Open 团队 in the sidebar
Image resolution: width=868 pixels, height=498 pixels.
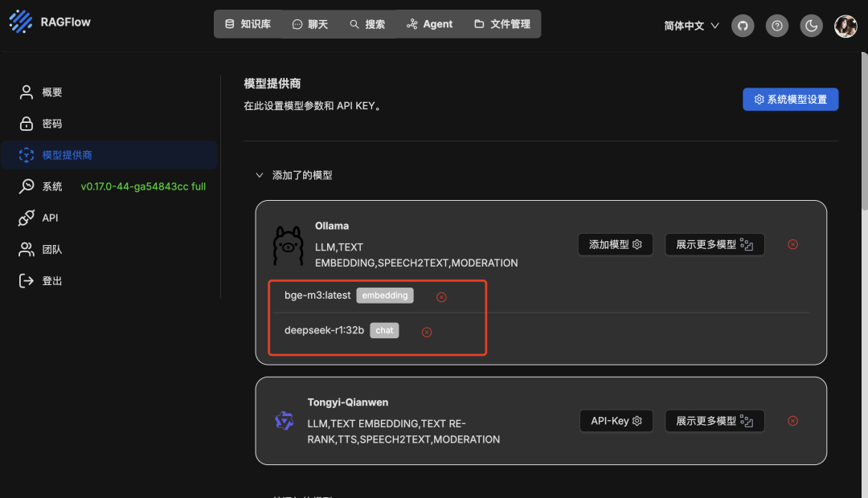[x=109, y=250]
